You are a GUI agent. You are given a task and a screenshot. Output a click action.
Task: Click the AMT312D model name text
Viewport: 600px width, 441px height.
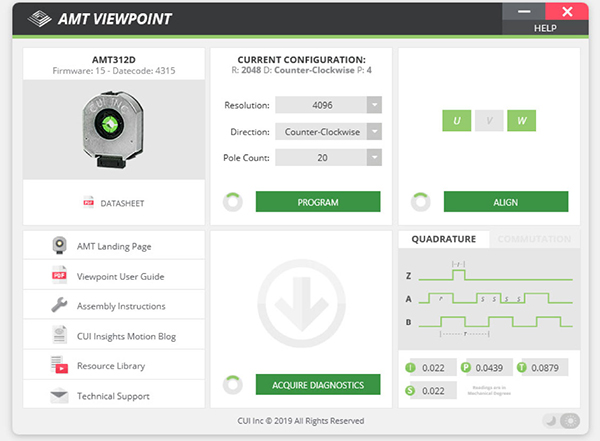[114, 60]
